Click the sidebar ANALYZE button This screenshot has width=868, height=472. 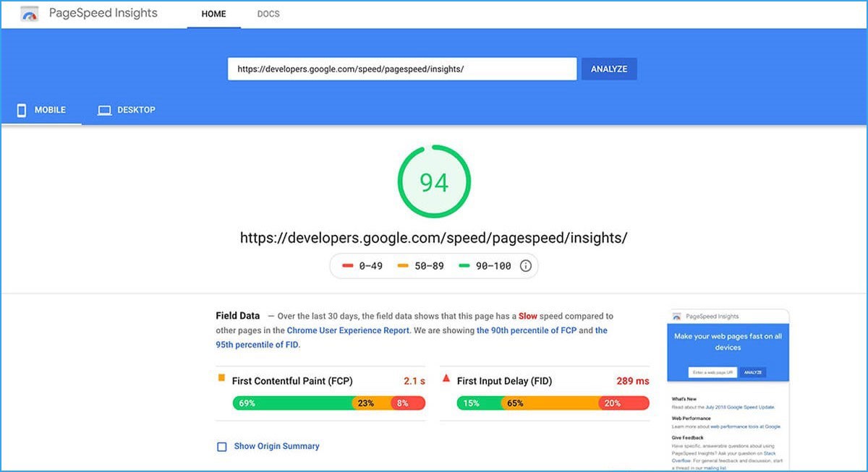pyautogui.click(x=754, y=371)
